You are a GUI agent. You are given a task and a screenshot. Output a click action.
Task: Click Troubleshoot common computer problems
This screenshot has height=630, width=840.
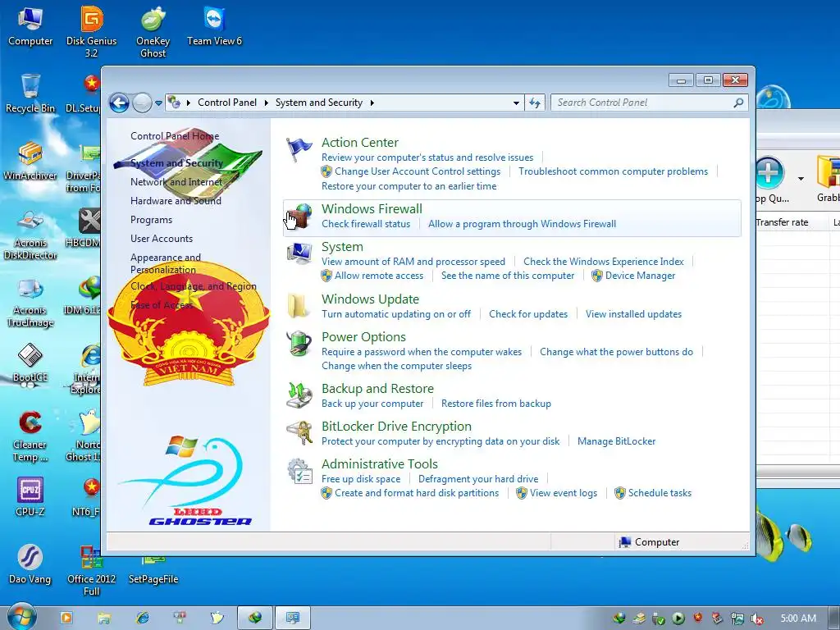(x=613, y=171)
